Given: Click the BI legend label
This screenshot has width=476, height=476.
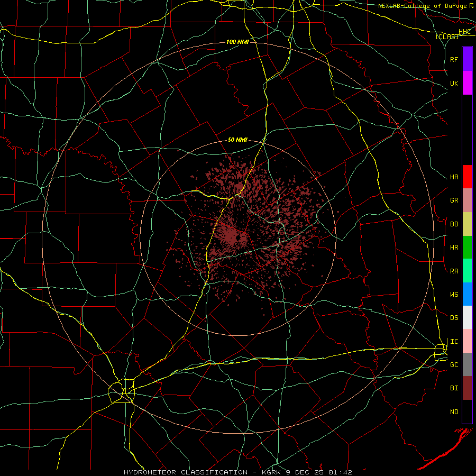Looking at the screenshot, I should (454, 388).
